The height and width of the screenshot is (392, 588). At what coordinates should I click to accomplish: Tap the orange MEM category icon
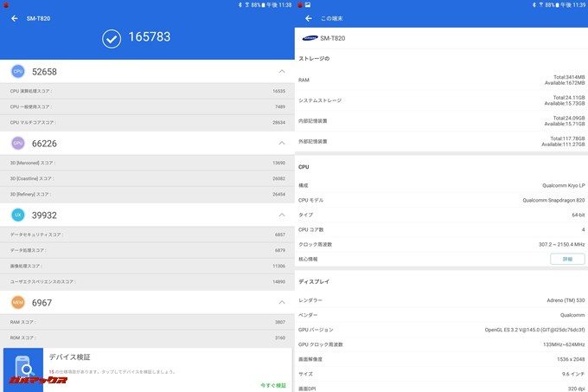(17, 302)
